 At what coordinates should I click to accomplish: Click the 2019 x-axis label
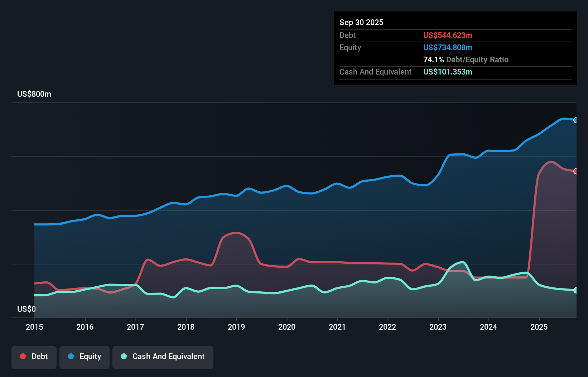click(236, 327)
